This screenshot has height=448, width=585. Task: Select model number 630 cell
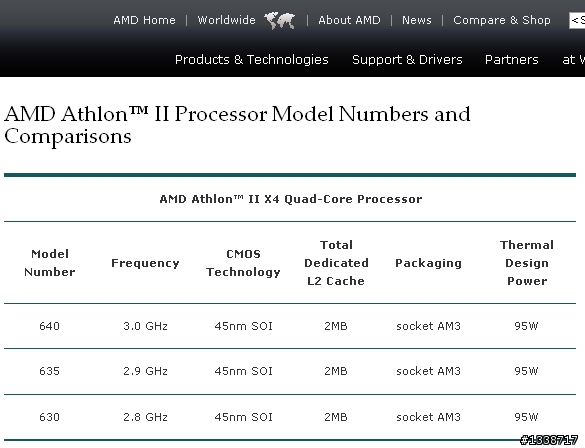[49, 417]
